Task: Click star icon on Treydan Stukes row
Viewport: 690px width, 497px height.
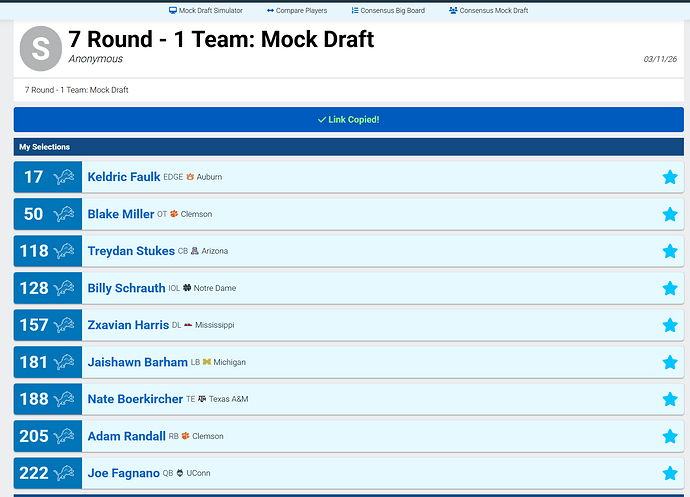Action: click(669, 251)
